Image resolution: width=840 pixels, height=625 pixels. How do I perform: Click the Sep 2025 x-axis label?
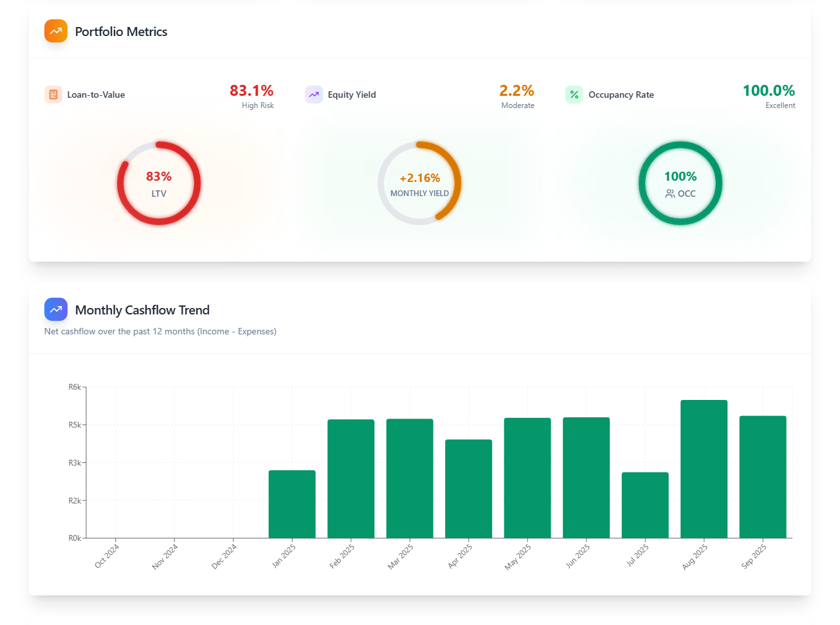coord(754,556)
